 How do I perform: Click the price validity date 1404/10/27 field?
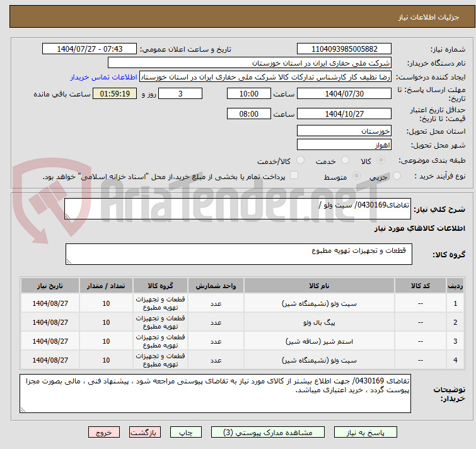coord(344,114)
